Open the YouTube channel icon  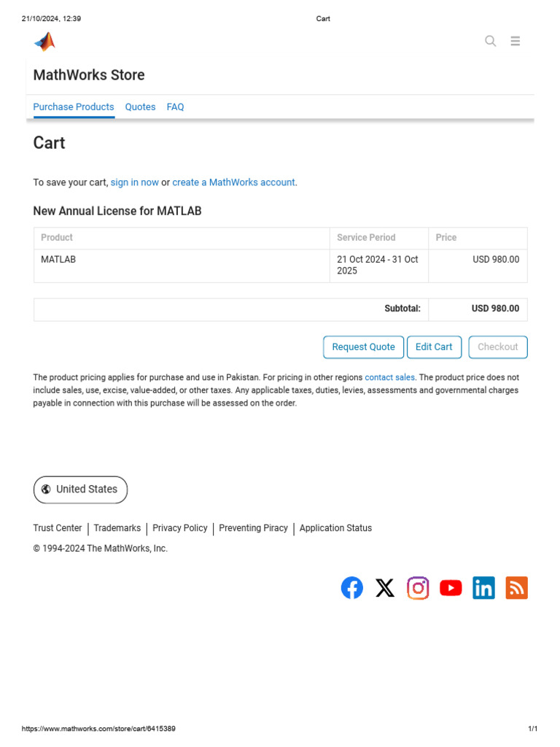(x=451, y=588)
